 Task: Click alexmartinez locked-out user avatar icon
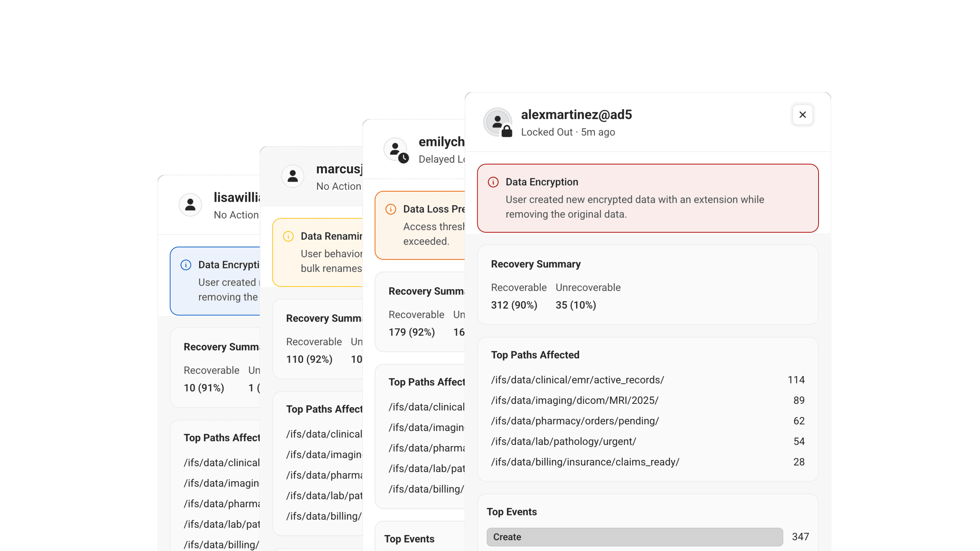498,122
